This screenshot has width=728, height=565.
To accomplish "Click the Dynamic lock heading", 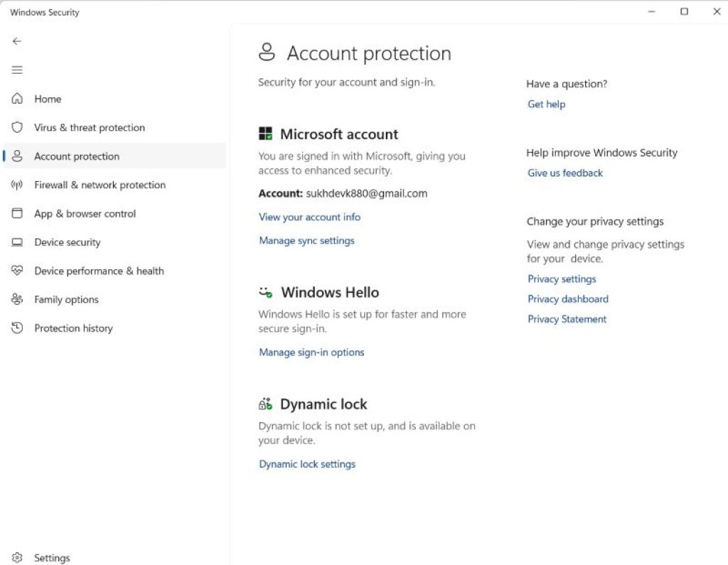I will [x=323, y=404].
